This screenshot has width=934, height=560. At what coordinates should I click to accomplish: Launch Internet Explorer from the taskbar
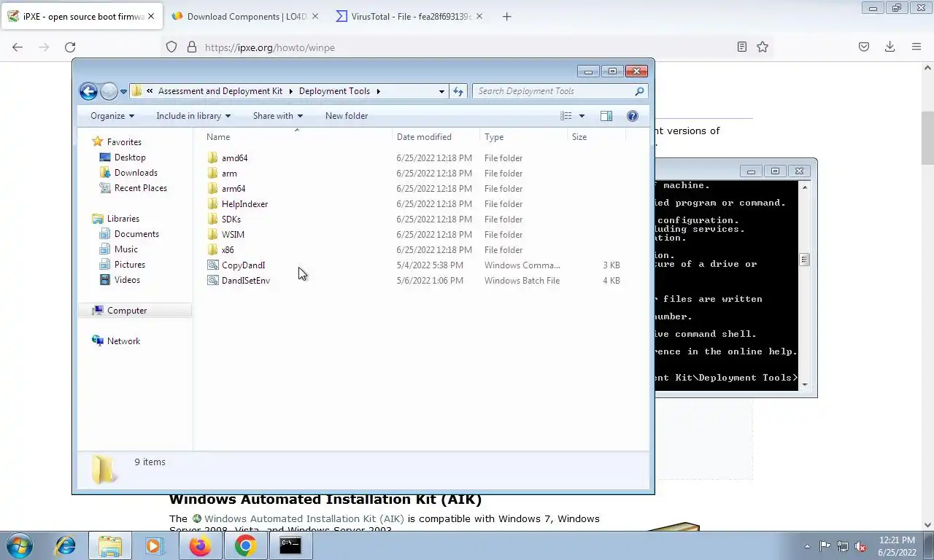click(65, 545)
